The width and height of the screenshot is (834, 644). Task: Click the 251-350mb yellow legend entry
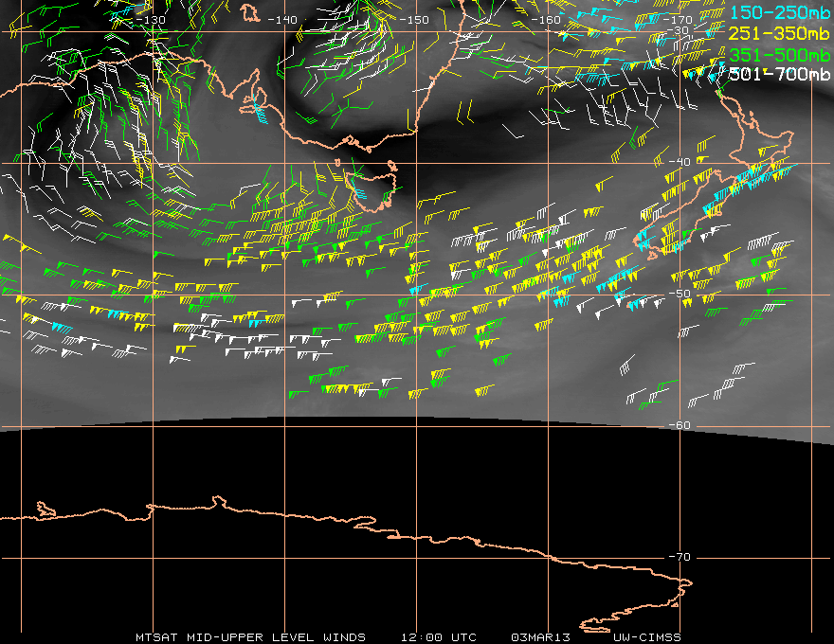point(779,34)
